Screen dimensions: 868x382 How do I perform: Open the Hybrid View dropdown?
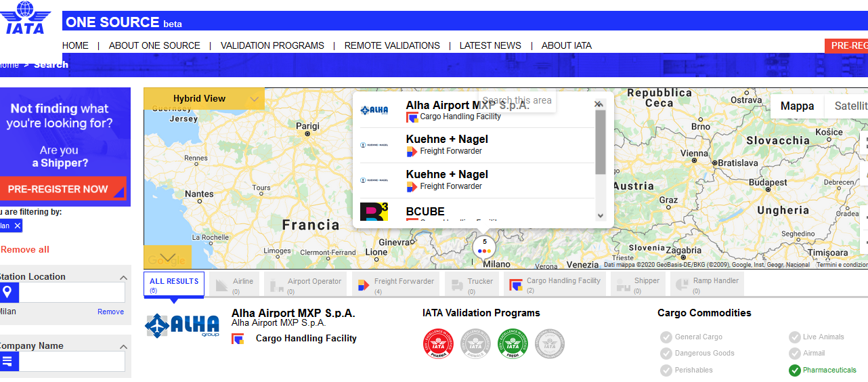point(255,99)
